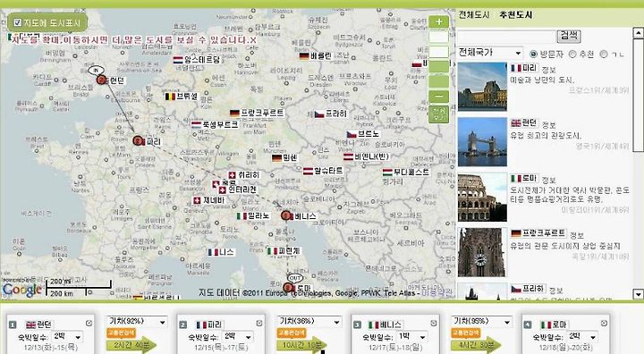The image size is (644, 354).
Task: Open Venice's 숙박일수 nights dropdown
Action: click(412, 337)
